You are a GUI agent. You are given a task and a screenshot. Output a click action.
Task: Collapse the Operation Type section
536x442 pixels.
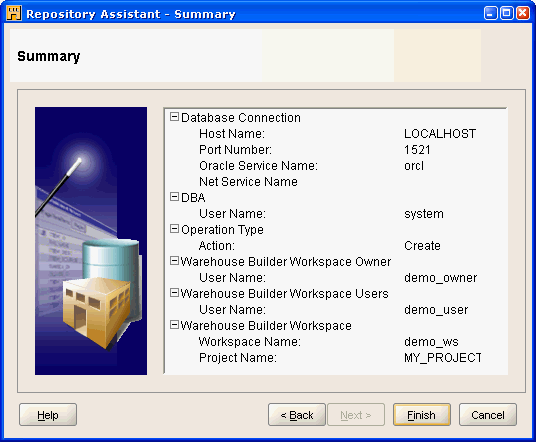click(174, 229)
